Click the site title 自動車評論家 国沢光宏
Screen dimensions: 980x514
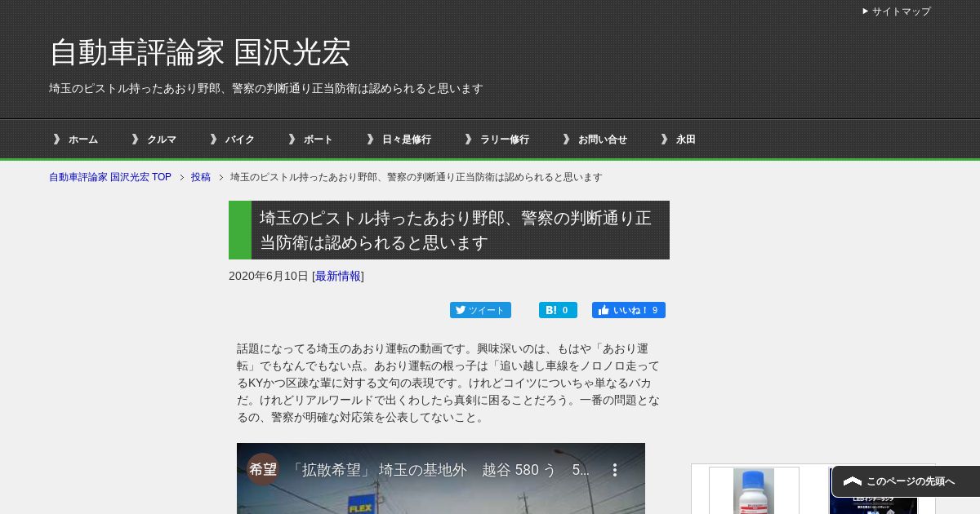pos(199,53)
